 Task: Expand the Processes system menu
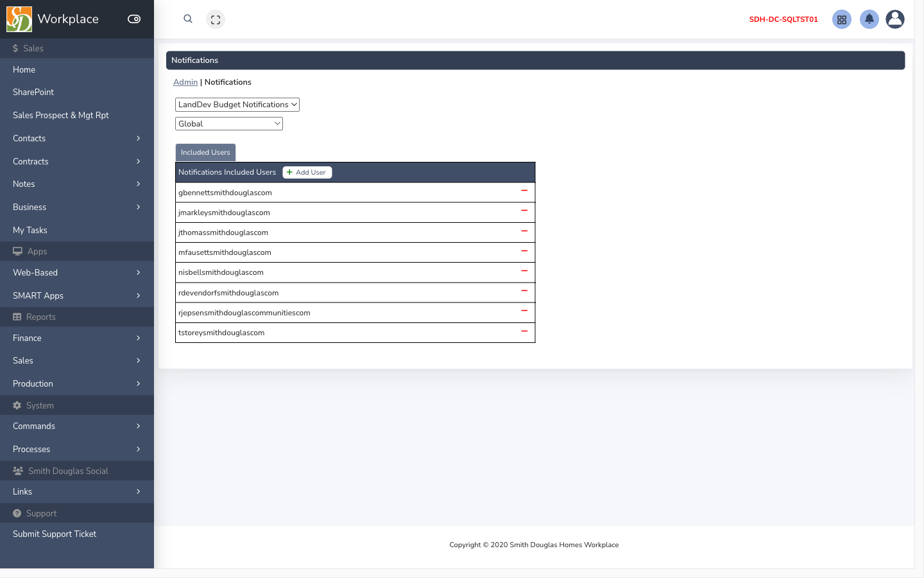[77, 450]
